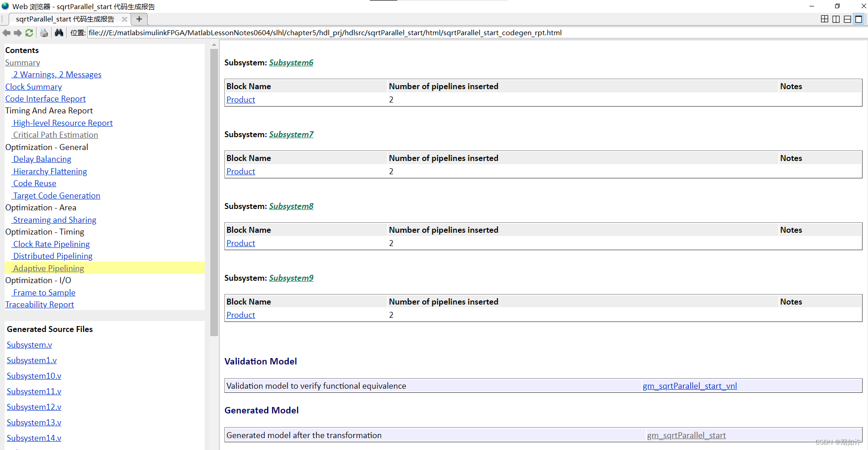Select the single-pane layout view
The image size is (868, 450).
[859, 19]
